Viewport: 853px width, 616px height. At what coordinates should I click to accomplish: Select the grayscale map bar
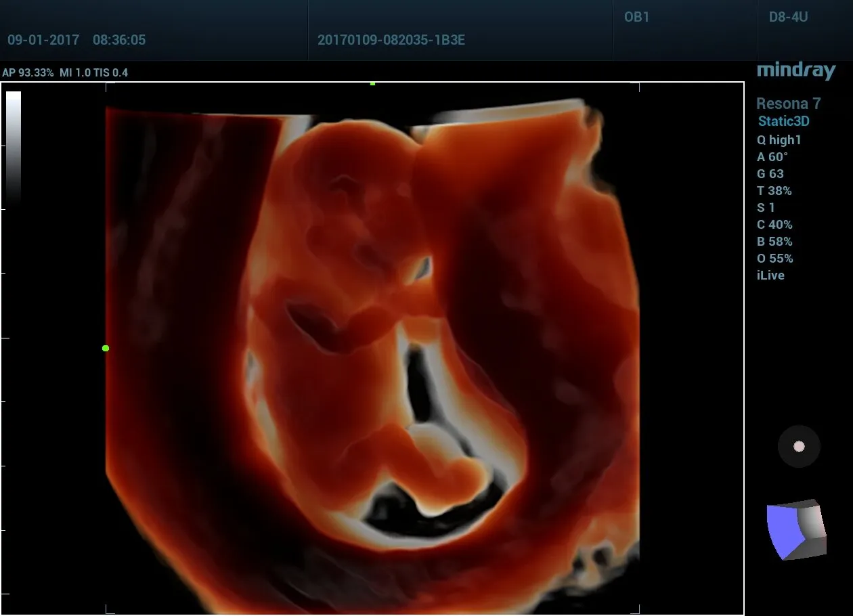[14, 146]
